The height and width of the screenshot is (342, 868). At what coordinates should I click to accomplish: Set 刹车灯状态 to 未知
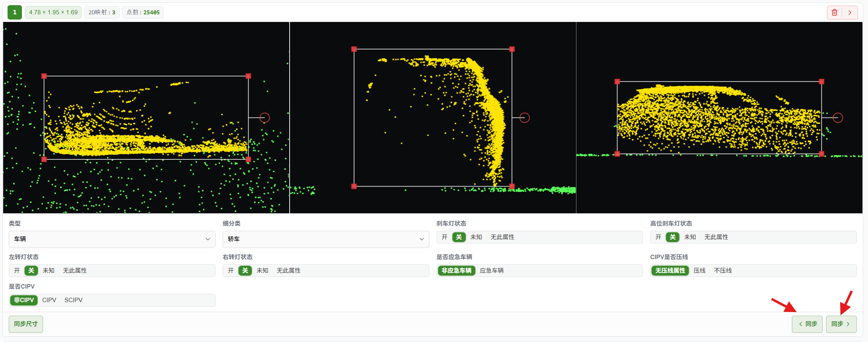click(x=476, y=237)
